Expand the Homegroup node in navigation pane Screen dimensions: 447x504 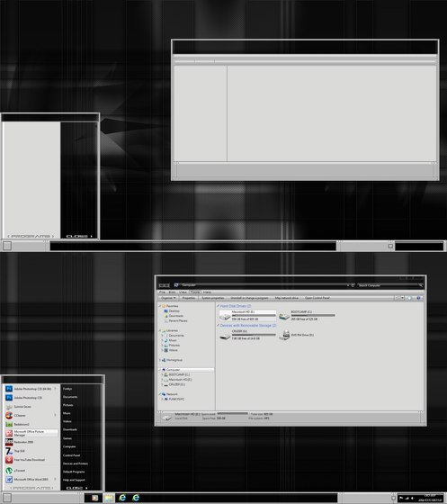160,360
